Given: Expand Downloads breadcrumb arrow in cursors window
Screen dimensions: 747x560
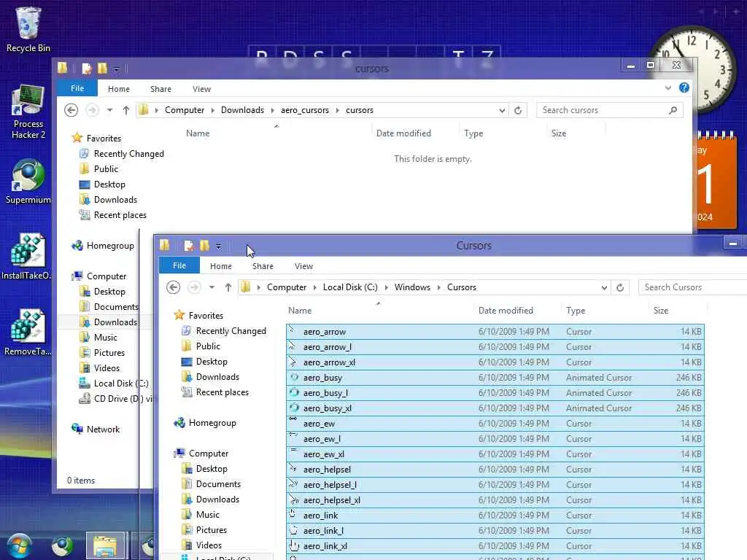Looking at the screenshot, I should point(273,110).
